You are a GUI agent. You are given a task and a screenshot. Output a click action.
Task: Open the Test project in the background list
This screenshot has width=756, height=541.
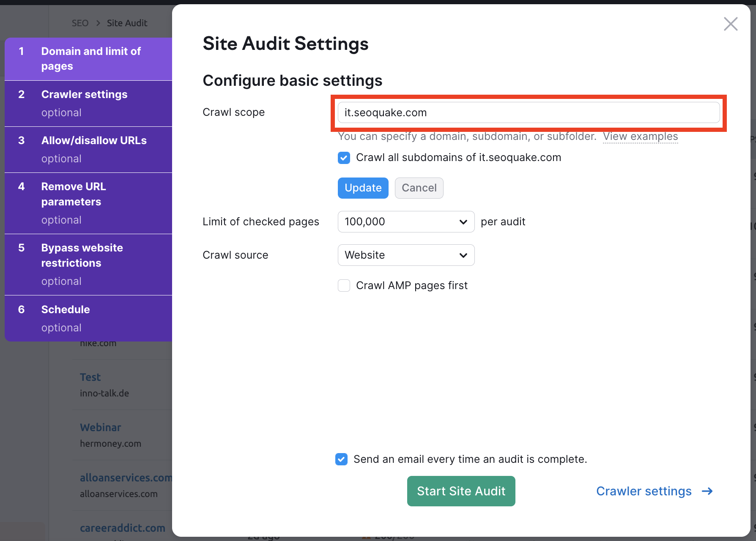coord(90,377)
